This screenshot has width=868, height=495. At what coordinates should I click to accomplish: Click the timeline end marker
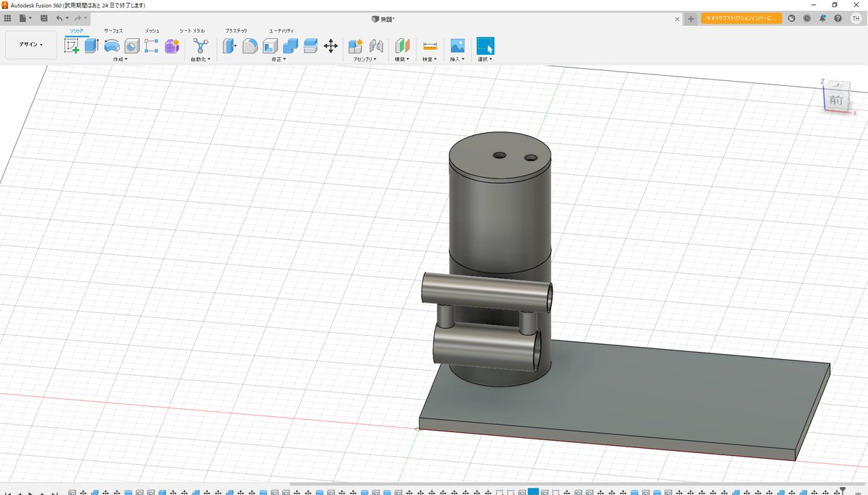tap(842, 491)
